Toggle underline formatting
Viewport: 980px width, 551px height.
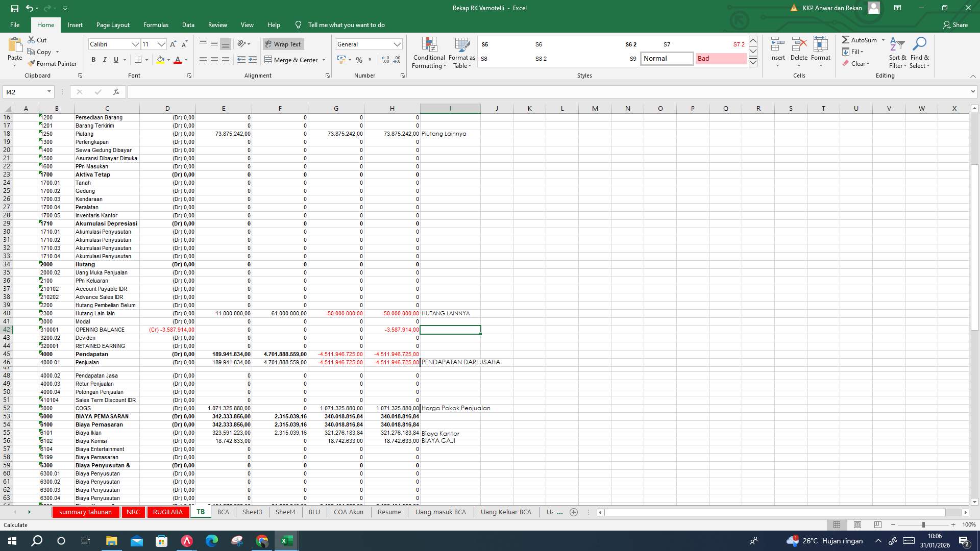tap(115, 60)
